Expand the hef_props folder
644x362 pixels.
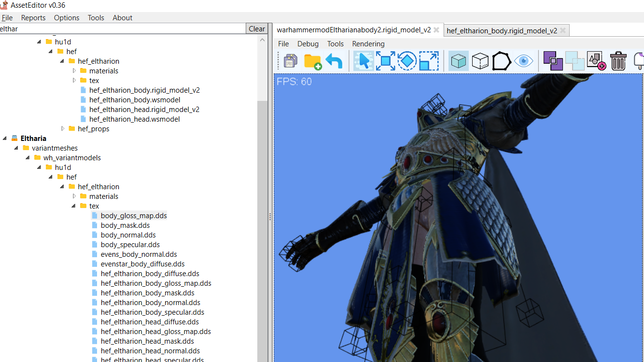pyautogui.click(x=63, y=128)
